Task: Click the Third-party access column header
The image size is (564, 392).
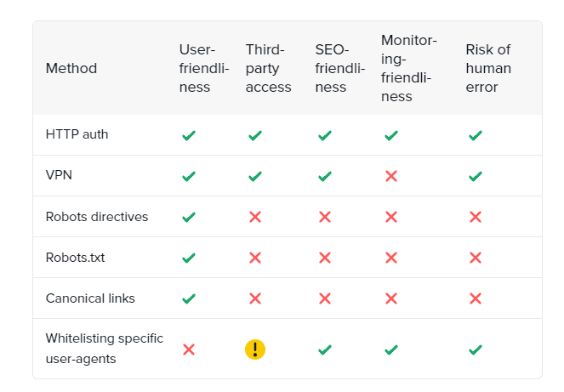Action: coord(268,68)
